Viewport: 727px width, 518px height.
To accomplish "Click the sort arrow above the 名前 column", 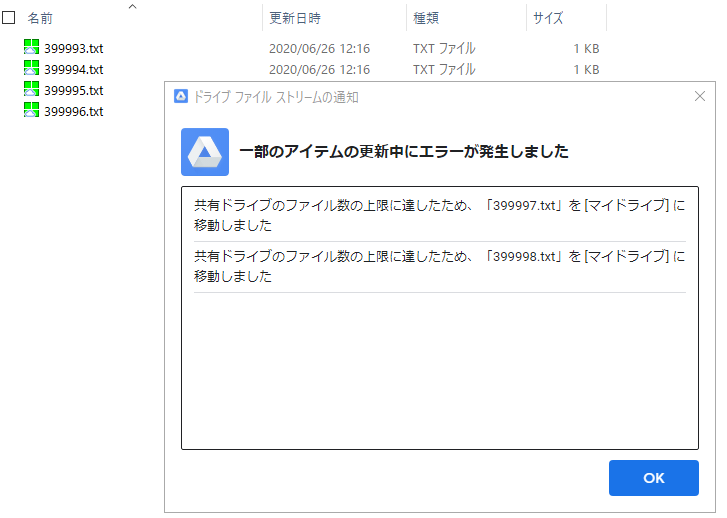I will click(x=133, y=6).
